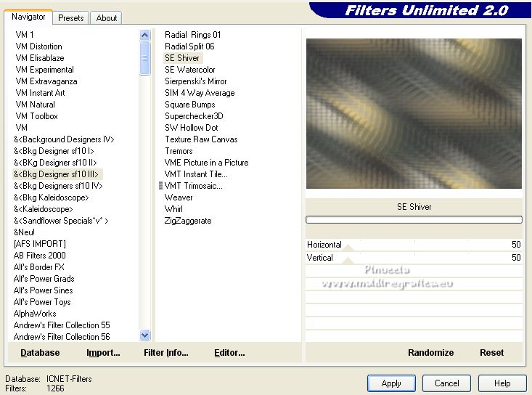This screenshot has width=532, height=395.
Task: Select SIM 4 Way Average filter
Action: click(200, 93)
